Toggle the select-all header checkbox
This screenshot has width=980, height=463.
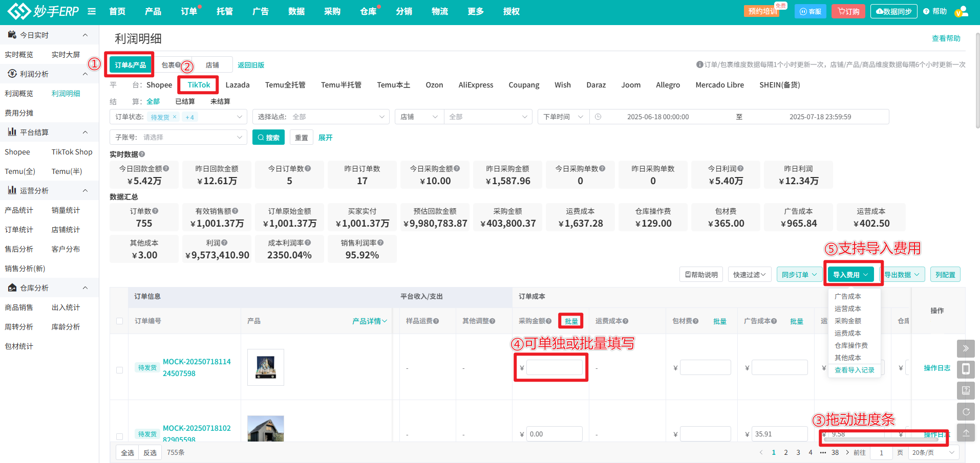coord(119,321)
